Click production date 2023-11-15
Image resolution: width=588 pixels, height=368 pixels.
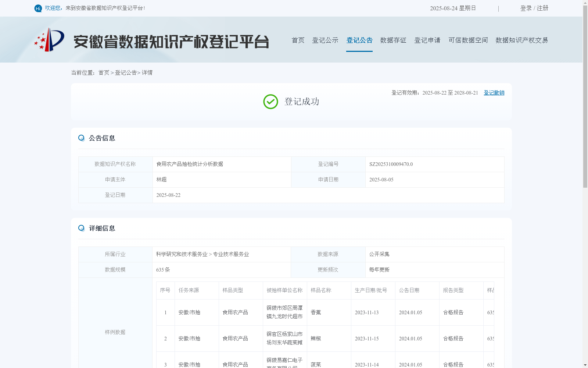[366, 339]
